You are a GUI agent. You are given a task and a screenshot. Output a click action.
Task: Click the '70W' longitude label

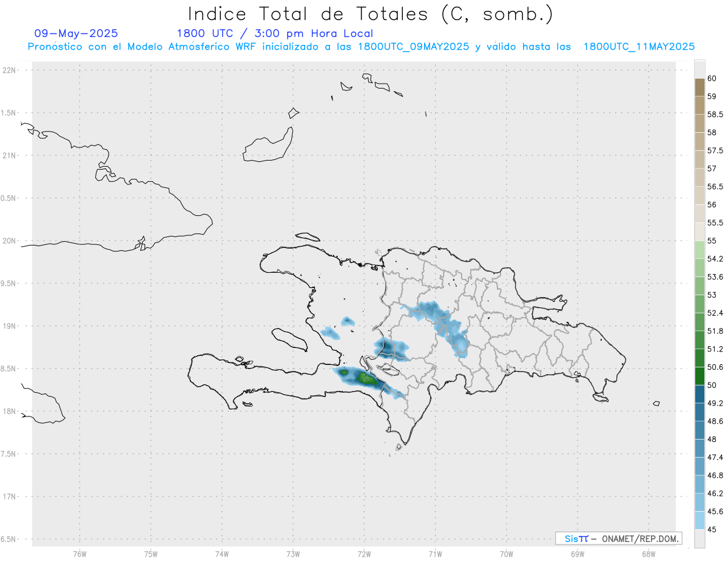507,554
